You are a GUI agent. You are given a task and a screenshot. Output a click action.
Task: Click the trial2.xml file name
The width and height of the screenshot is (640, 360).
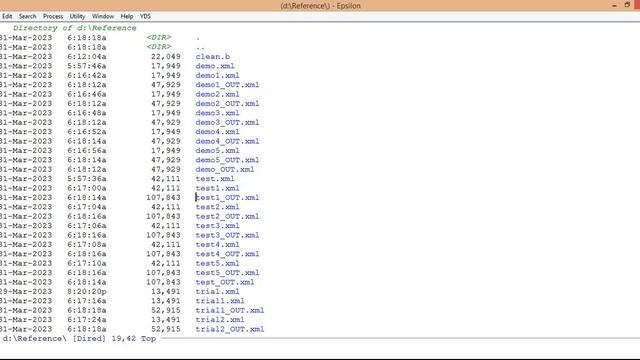point(220,320)
